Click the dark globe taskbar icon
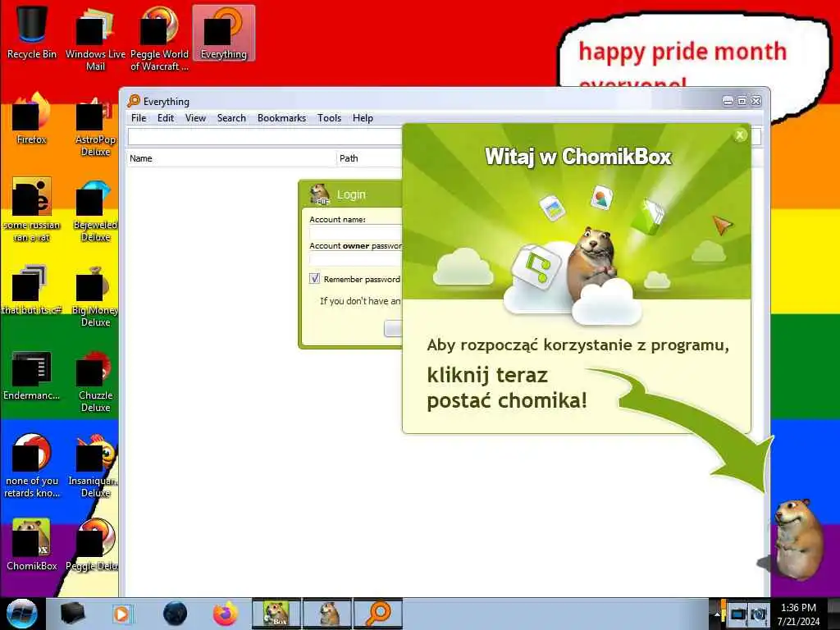The height and width of the screenshot is (630, 840). click(x=176, y=614)
